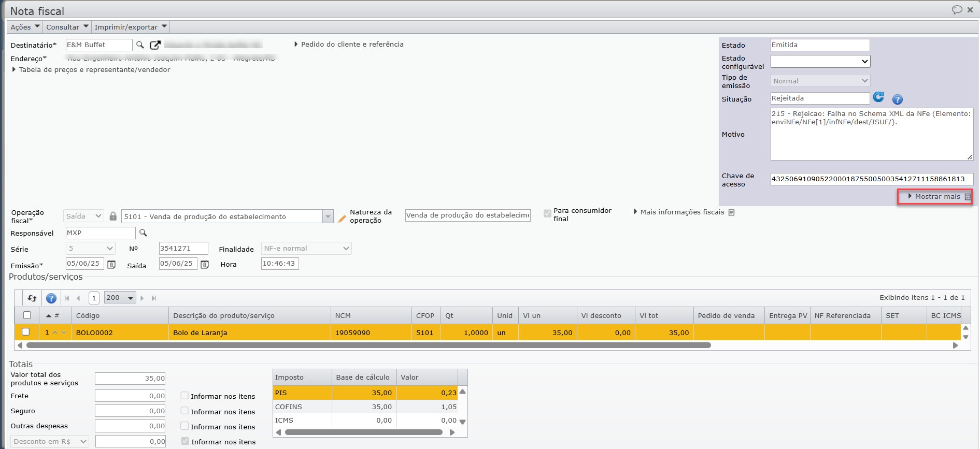
Task: Open help for the products grid
Action: [51, 298]
